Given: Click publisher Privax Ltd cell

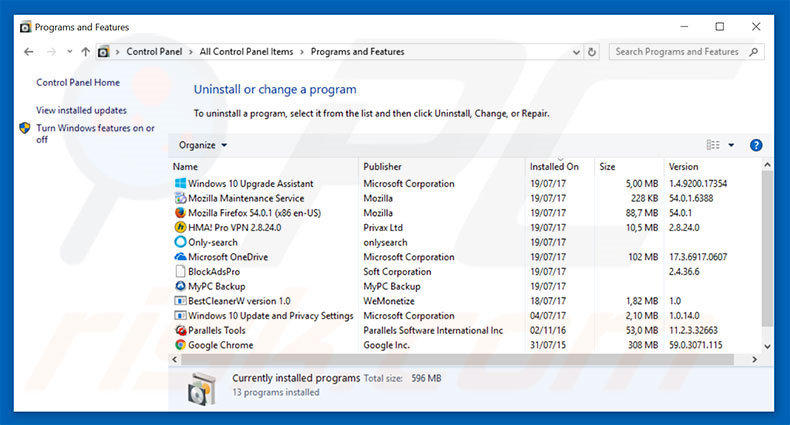Looking at the screenshot, I should 383,227.
